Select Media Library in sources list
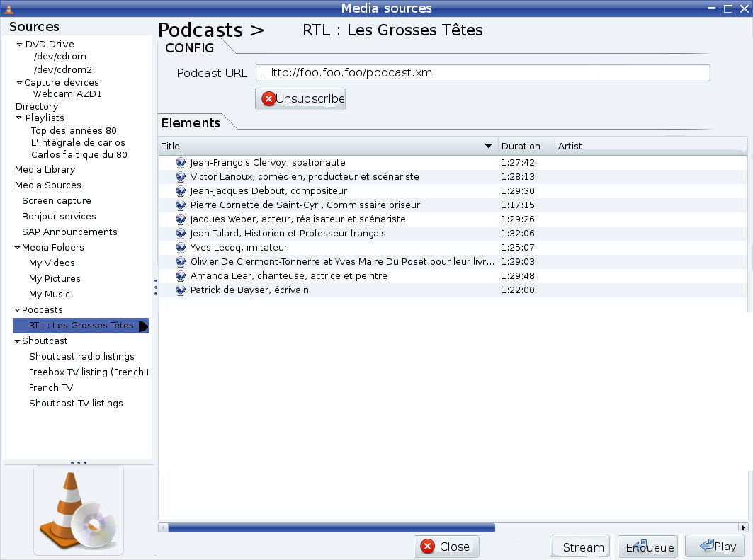This screenshot has height=560, width=753. (x=45, y=170)
